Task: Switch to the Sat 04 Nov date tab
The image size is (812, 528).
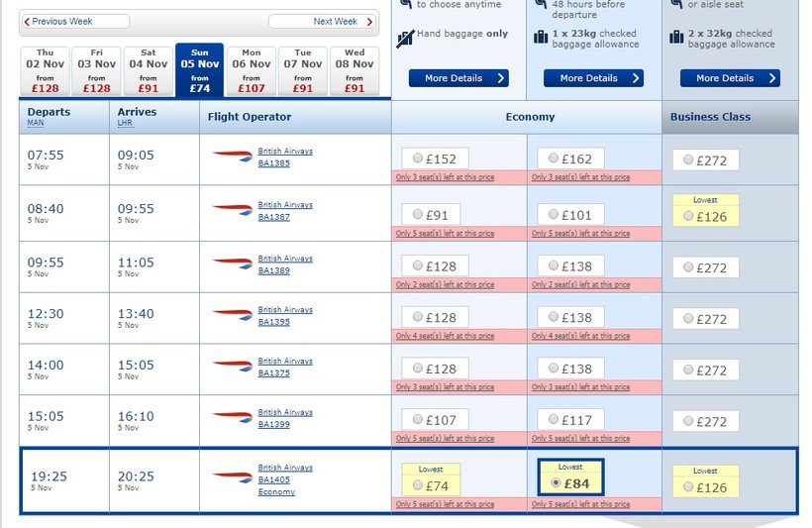Action: click(149, 71)
